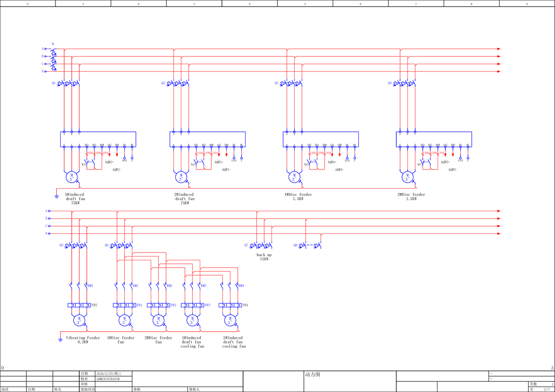Click the 'AQW4+' terminal label
Image resolution: width=555 pixels, height=392 pixels.
(333, 162)
